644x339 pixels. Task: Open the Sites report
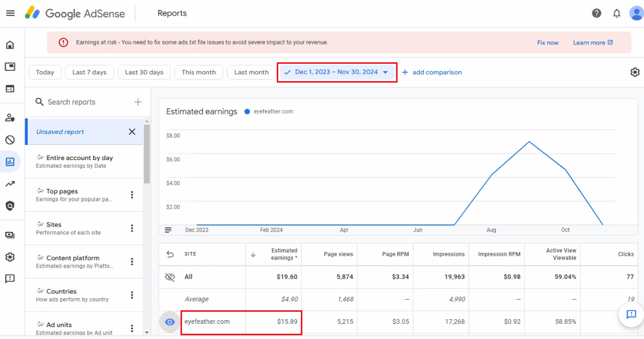84,229
